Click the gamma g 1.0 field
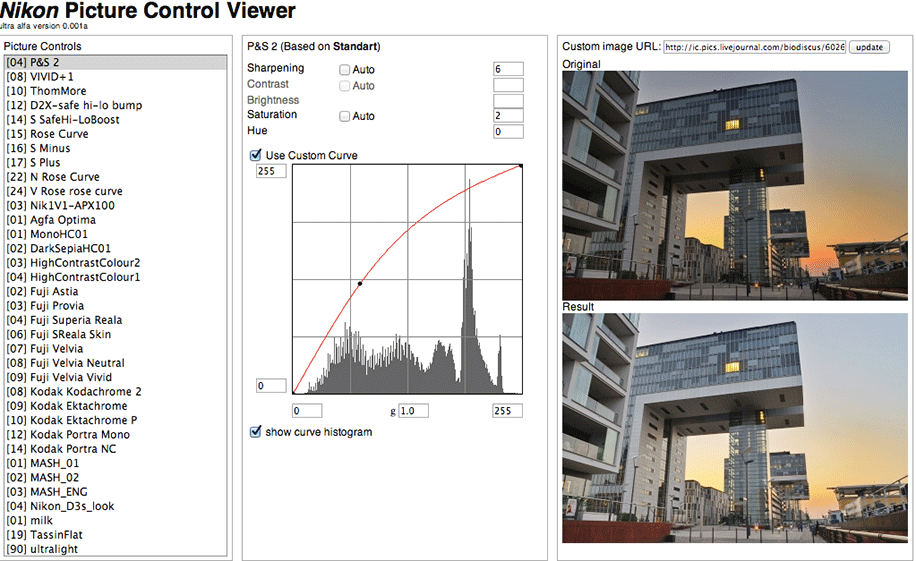The image size is (916, 561). coord(413,411)
